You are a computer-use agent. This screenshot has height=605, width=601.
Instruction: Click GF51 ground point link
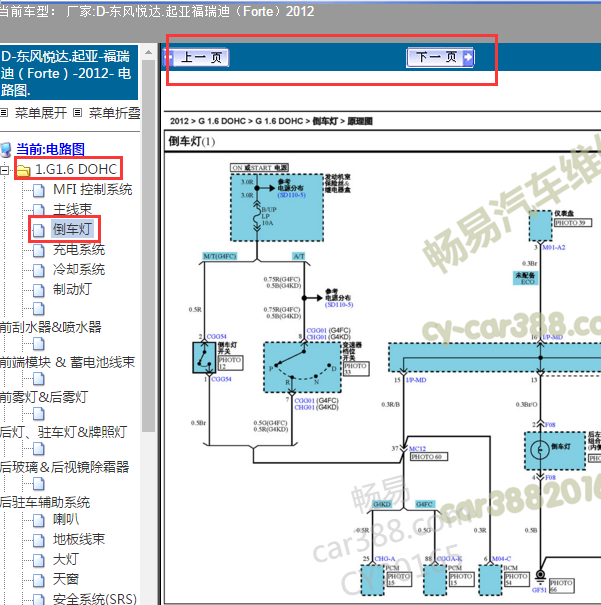pos(539,590)
